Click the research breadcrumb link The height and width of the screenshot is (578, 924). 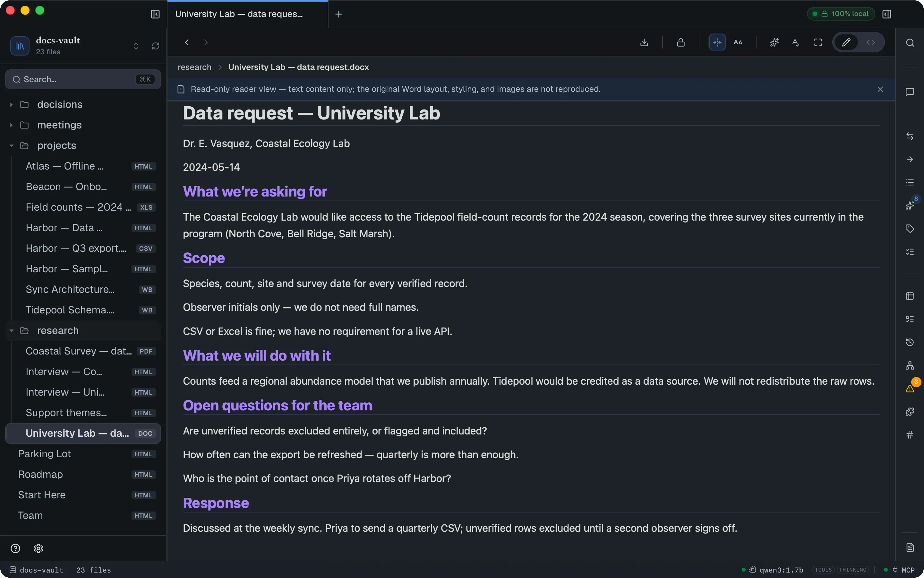click(194, 67)
